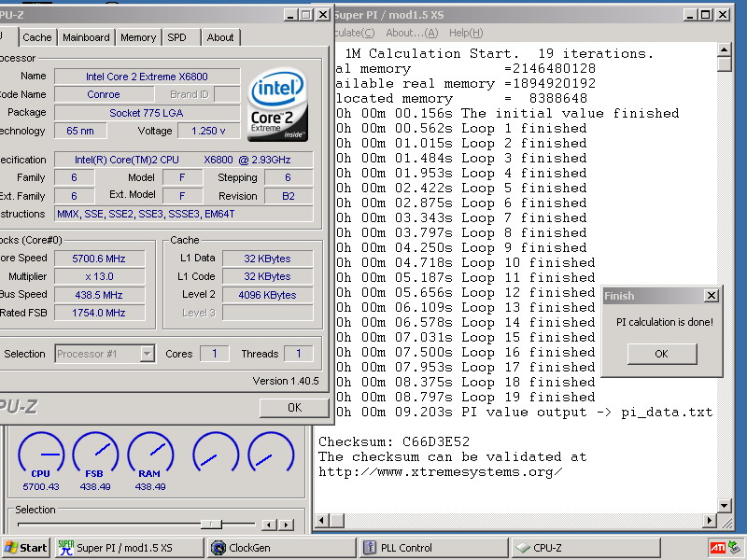Click the Rated FSB value 1754.0 MHz
This screenshot has height=560, width=747.
(99, 313)
